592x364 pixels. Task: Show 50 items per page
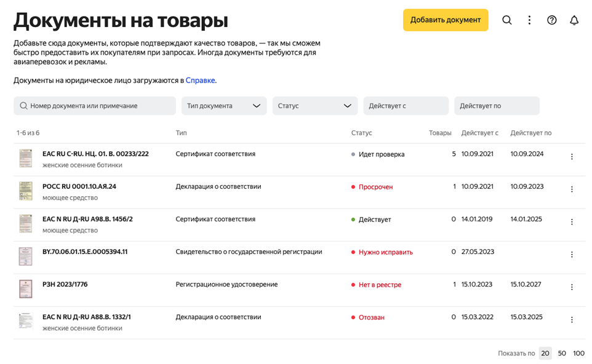[562, 354]
